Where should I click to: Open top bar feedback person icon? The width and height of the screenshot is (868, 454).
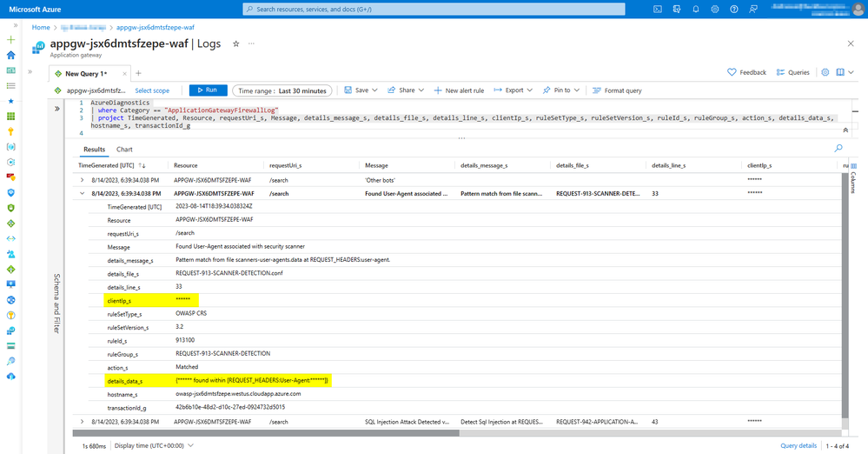pos(753,10)
